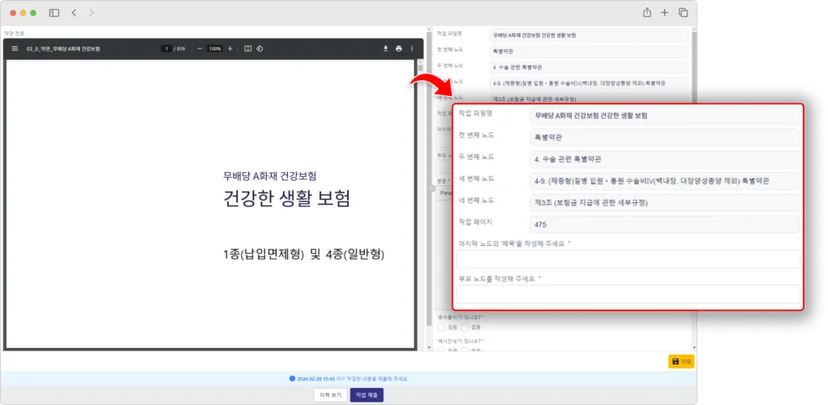Submit work with the 작업 제출 button
Image resolution: width=828 pixels, height=405 pixels.
pyautogui.click(x=366, y=395)
